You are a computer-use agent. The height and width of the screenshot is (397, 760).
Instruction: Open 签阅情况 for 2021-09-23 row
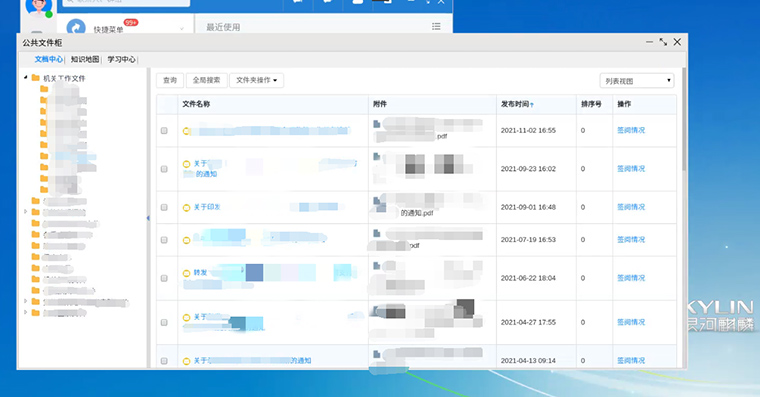[x=631, y=169]
